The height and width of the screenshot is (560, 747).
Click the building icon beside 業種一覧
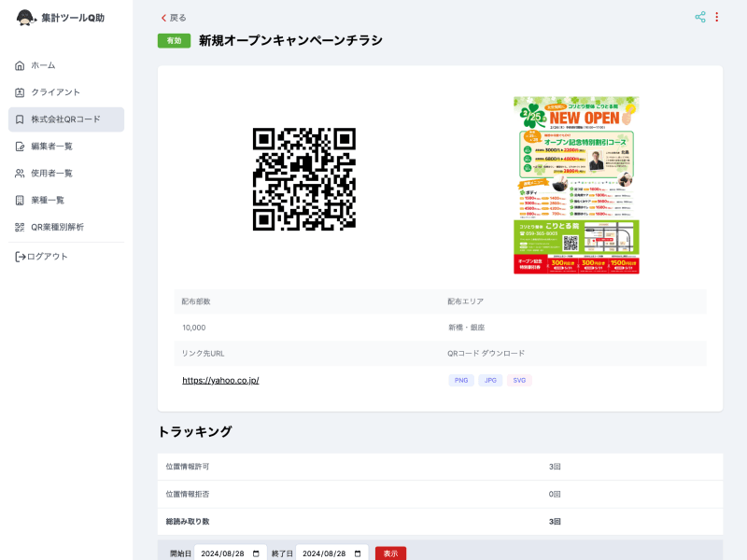coord(20,200)
